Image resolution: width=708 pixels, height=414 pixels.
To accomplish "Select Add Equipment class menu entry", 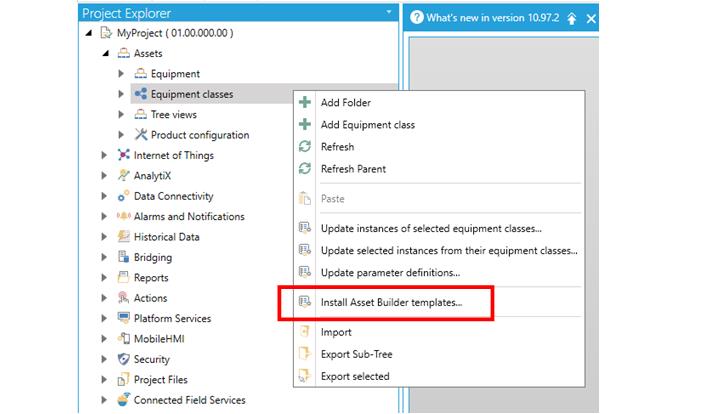I will tap(367, 125).
